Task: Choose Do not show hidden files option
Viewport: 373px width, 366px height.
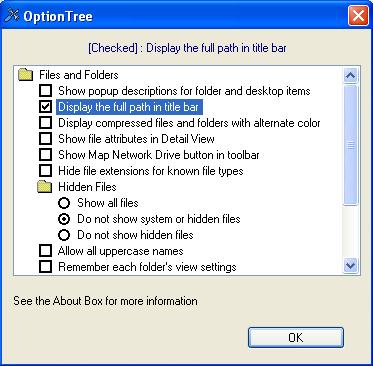Action: pos(64,235)
